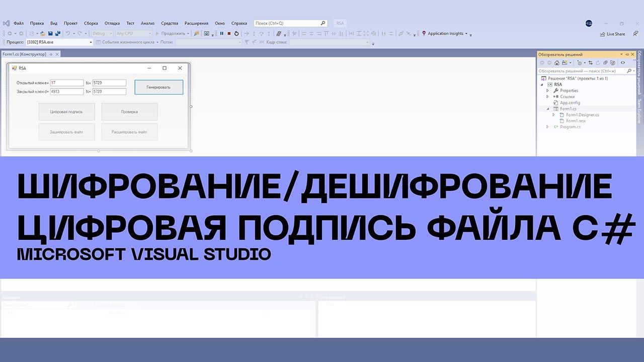Collapse the RSA project node
This screenshot has width=644, height=362.
(x=542, y=84)
